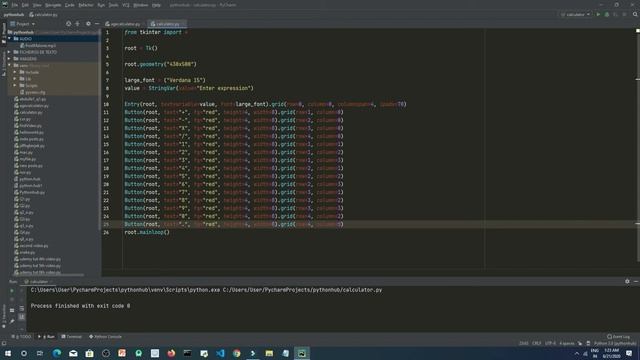Viewport: 640px width, 360px height.
Task: Select agecalculator.py in project tree
Action: pyautogui.click(x=34, y=106)
